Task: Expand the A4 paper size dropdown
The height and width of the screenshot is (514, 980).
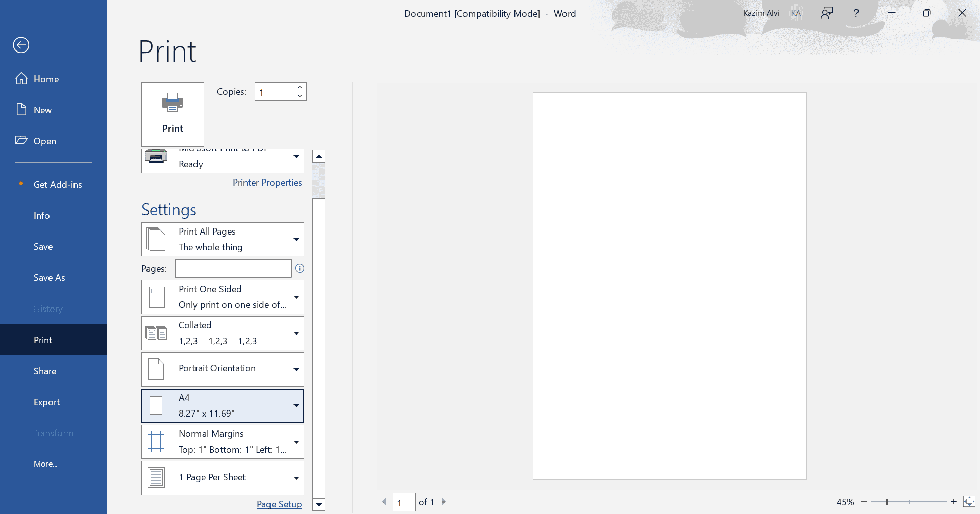Action: coord(223,405)
